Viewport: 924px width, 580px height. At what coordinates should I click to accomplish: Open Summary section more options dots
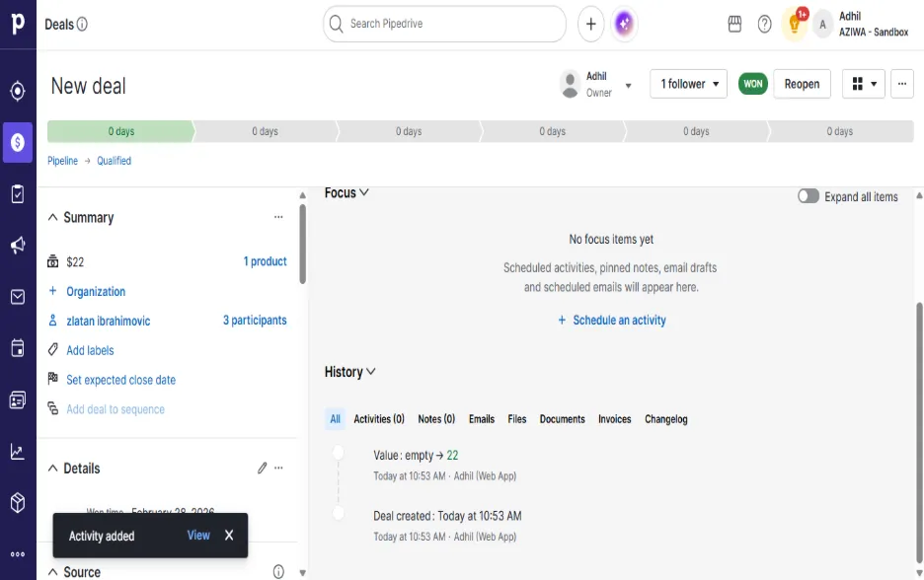278,217
